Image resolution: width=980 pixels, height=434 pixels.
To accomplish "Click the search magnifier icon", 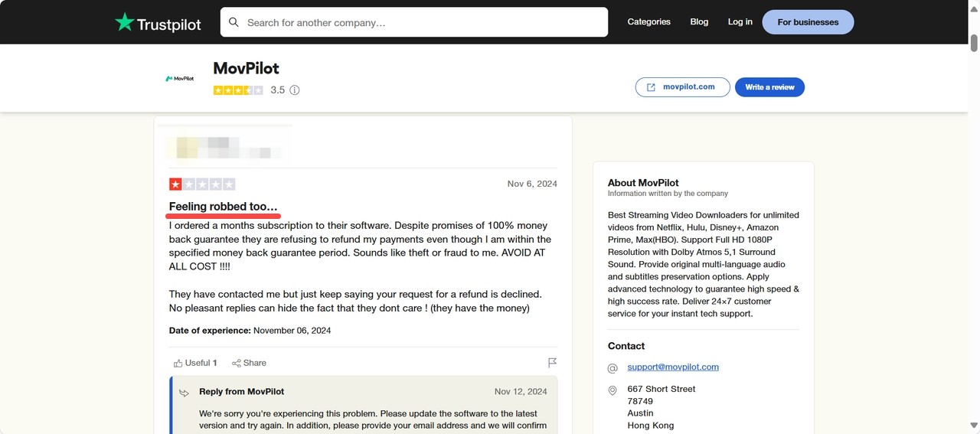I will click(234, 22).
